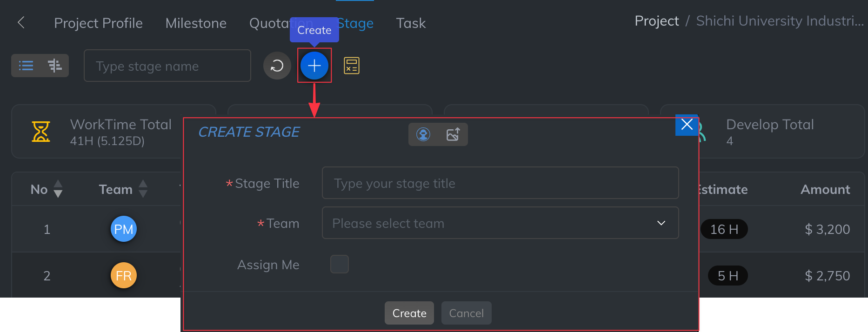Switch to Gantt tree view icon
Image resolution: width=868 pixels, height=332 pixels.
click(54, 66)
